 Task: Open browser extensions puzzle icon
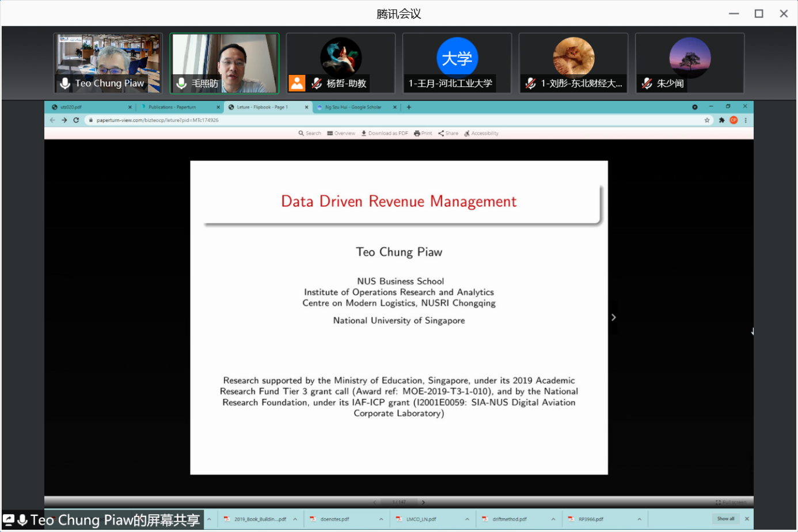(721, 120)
